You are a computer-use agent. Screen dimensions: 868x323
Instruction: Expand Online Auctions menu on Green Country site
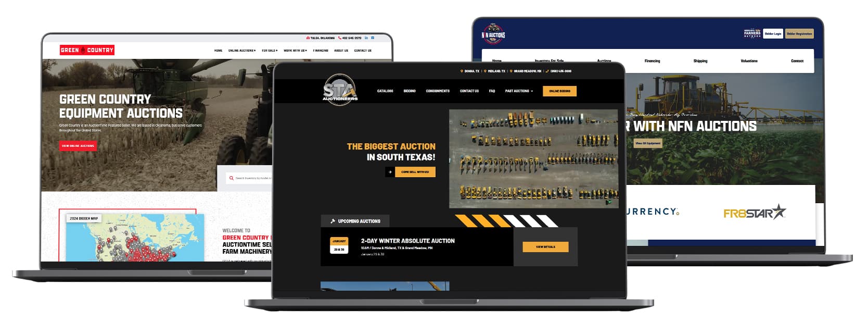coord(242,51)
